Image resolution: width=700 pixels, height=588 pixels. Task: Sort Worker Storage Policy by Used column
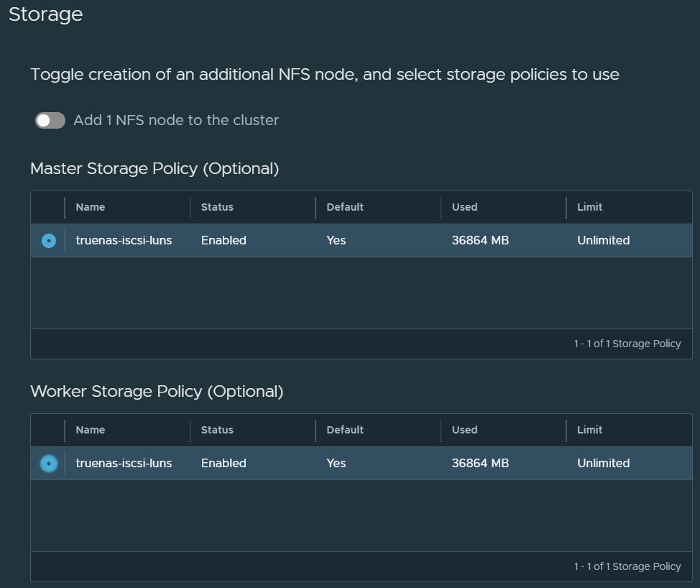(x=464, y=430)
